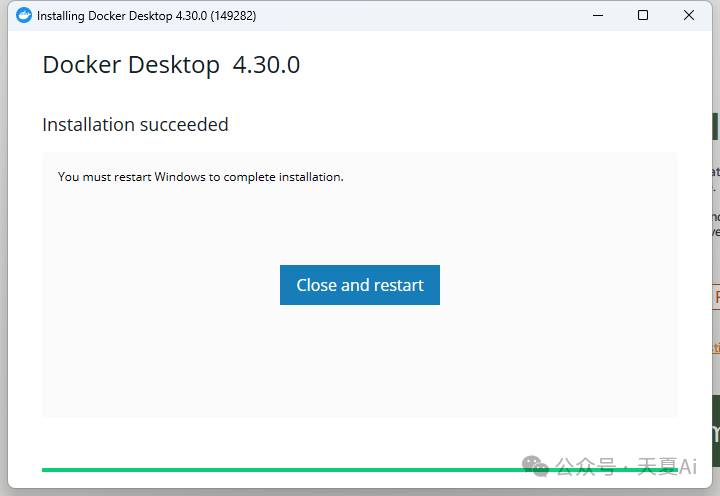This screenshot has height=496, width=720.
Task: Click the 'You must restart Windows' message
Action: point(201,177)
